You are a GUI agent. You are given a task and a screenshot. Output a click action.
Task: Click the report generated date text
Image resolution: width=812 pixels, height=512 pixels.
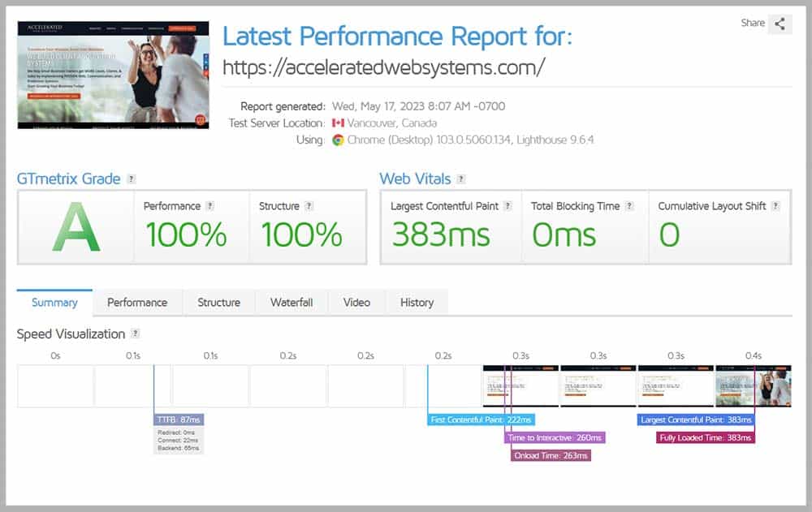click(x=418, y=106)
